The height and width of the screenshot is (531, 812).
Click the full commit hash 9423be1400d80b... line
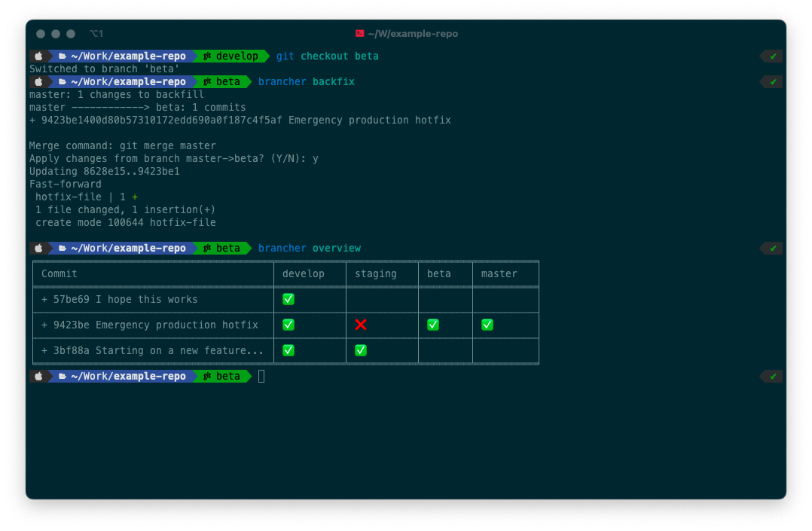pos(240,121)
